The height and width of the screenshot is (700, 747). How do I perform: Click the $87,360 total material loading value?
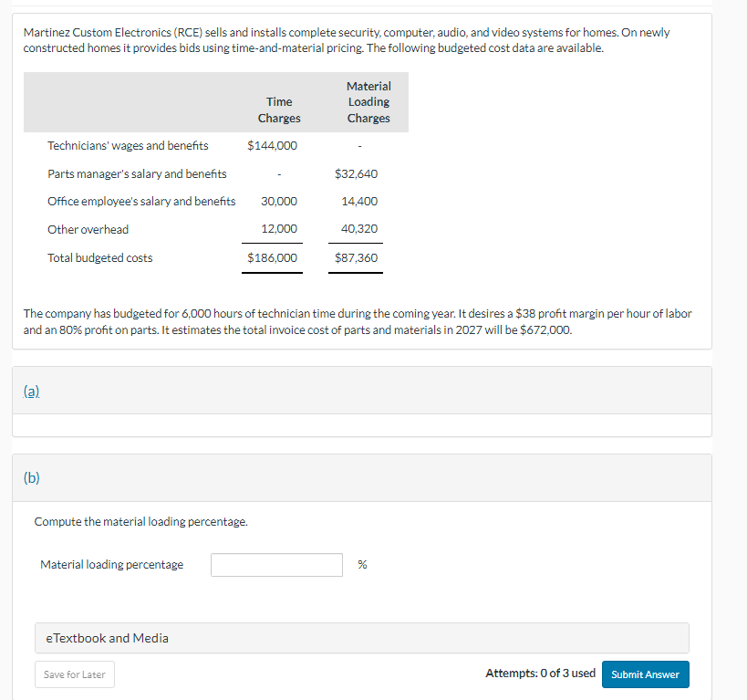[x=356, y=258]
